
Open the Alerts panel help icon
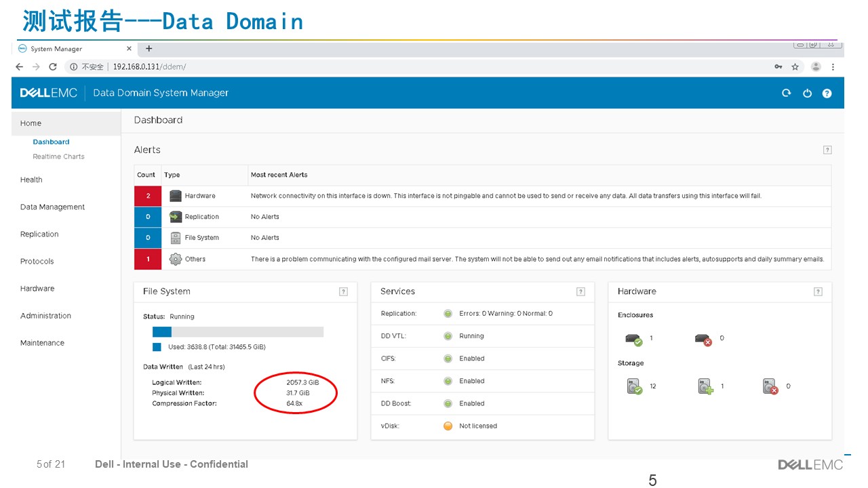coord(827,150)
